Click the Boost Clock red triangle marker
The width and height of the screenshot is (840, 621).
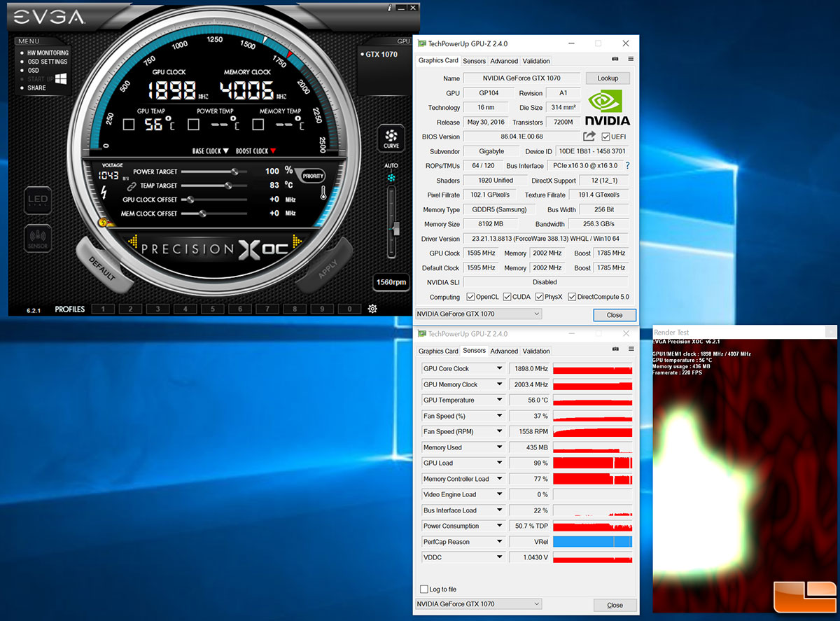click(x=273, y=151)
